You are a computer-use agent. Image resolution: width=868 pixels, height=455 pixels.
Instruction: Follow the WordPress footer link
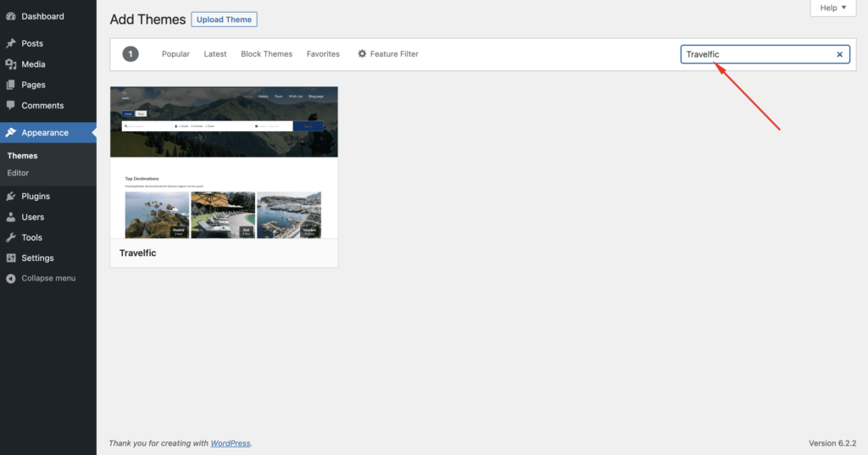tap(231, 443)
